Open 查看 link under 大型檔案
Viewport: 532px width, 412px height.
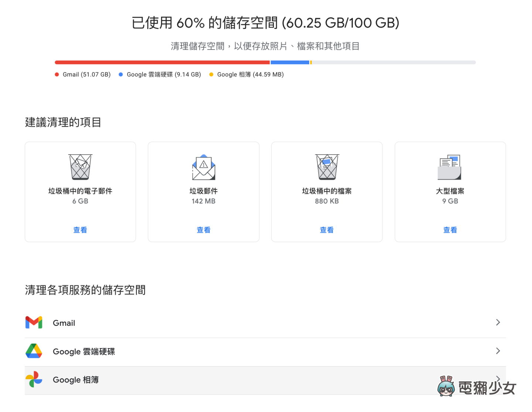pos(450,230)
